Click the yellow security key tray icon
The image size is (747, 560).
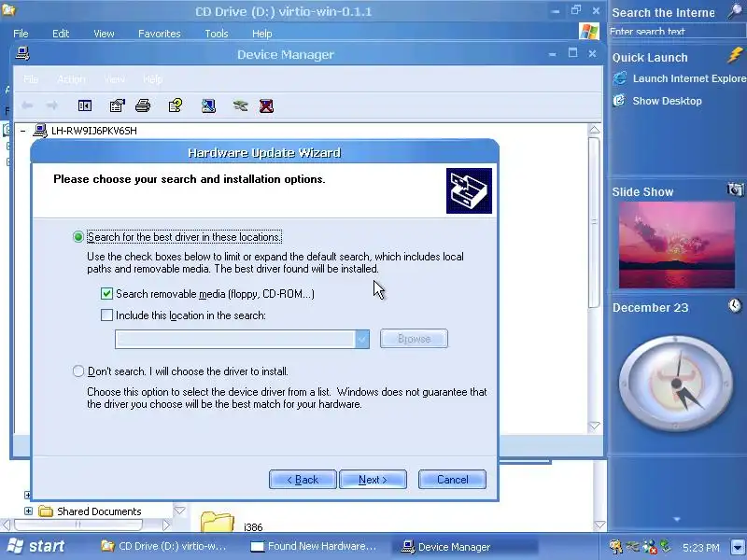click(616, 546)
